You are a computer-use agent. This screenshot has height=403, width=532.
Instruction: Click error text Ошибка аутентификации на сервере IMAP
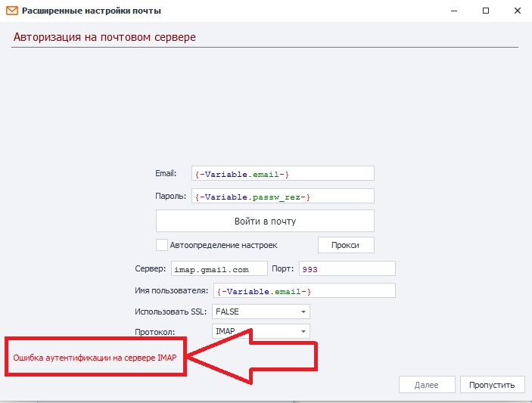95,358
